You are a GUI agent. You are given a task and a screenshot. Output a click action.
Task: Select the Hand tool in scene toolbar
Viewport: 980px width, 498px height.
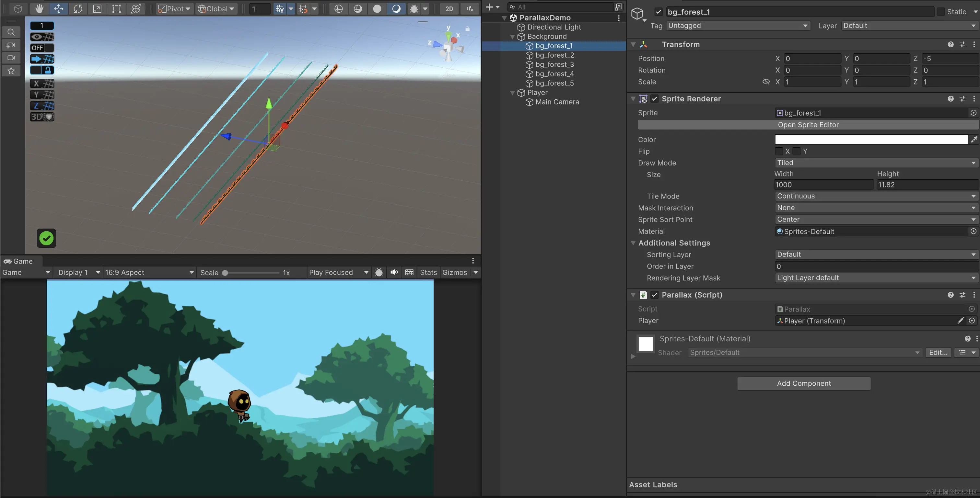39,8
